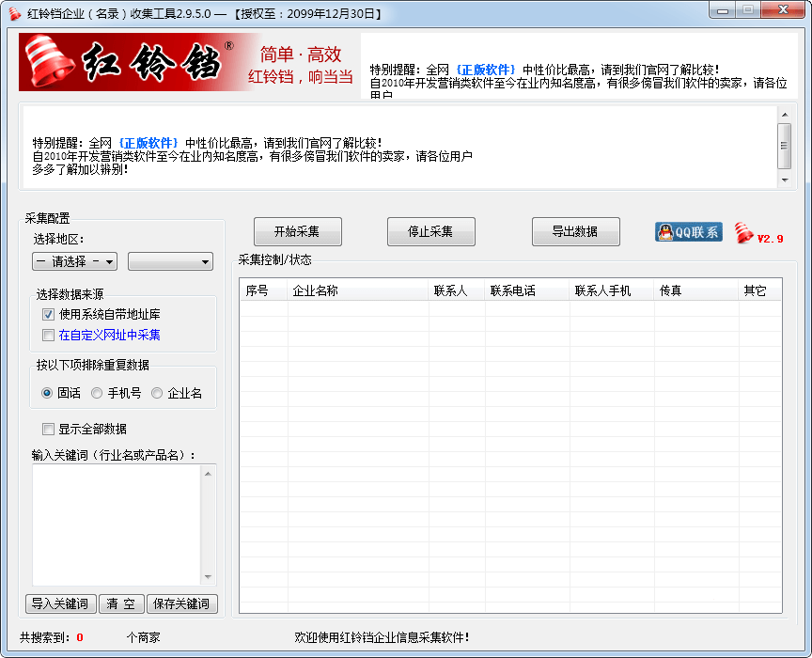Click the 联系人手机 column header
Image resolution: width=812 pixels, height=658 pixels.
click(x=612, y=290)
